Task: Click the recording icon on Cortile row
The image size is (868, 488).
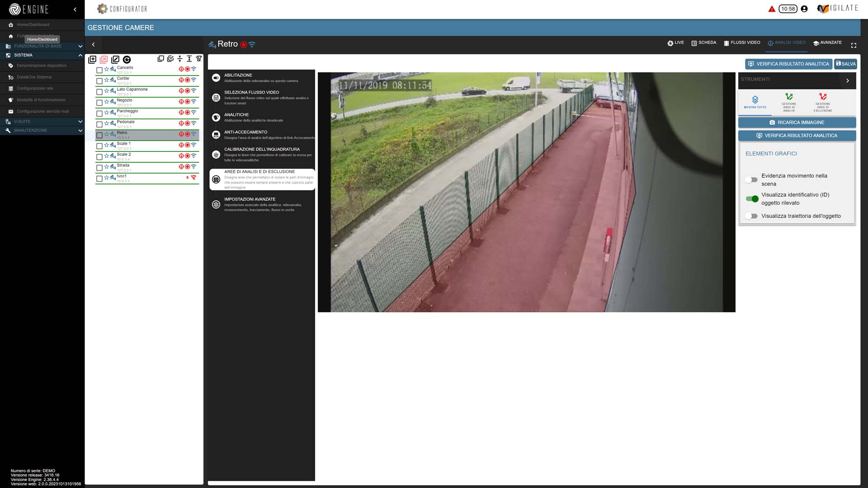Action: [187, 80]
